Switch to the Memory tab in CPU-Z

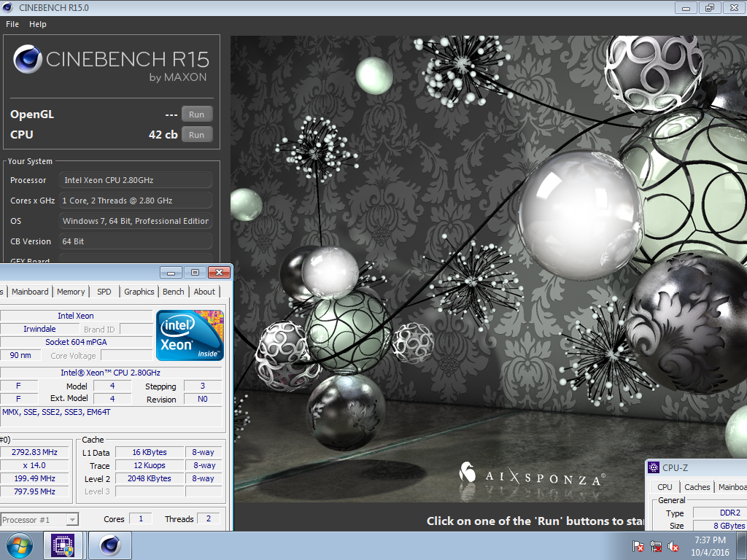(x=71, y=292)
